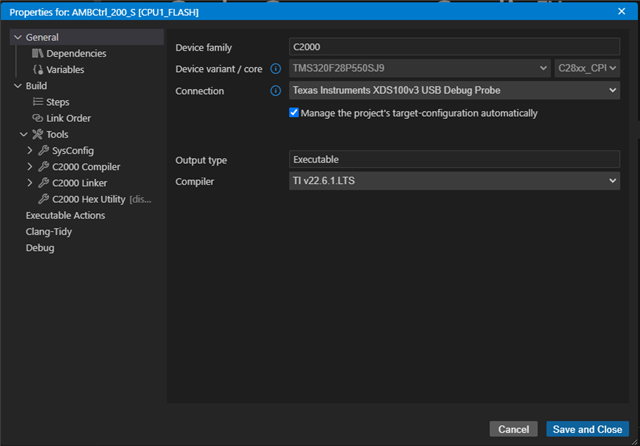Select Dependencies in the tree
The width and height of the screenshot is (640, 446).
[x=76, y=53]
